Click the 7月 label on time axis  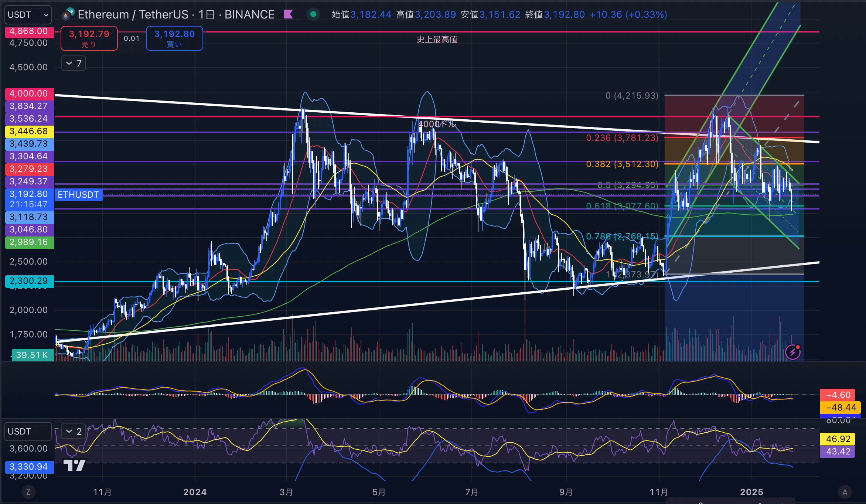(x=472, y=492)
